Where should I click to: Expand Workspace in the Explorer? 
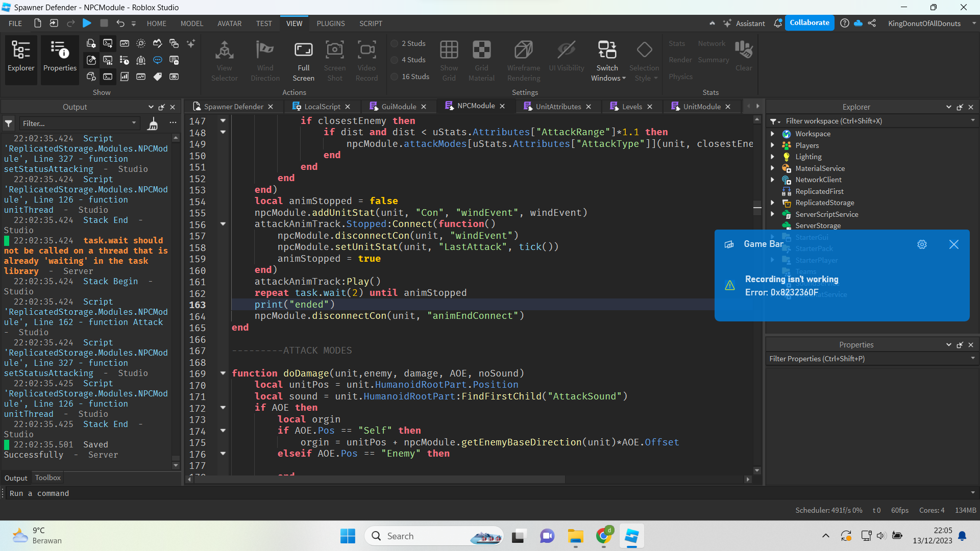772,134
